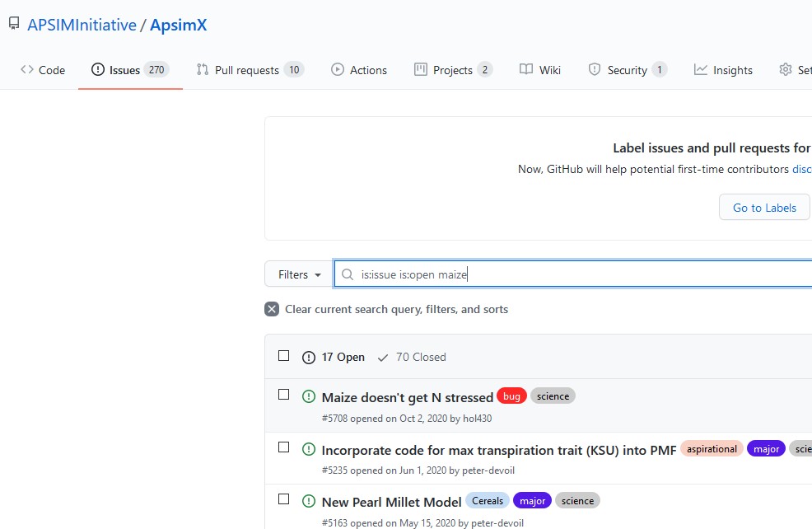
Task: Click the Security count badge 1
Action: pos(659,69)
